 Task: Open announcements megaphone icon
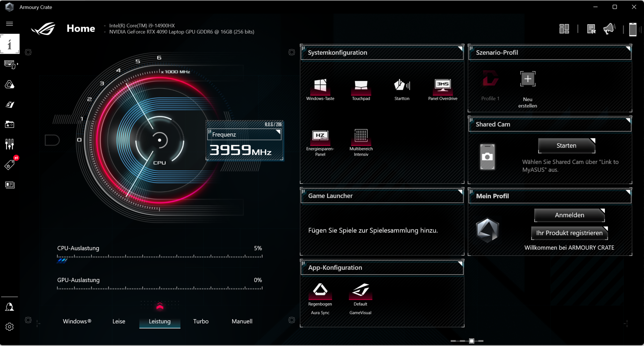coord(609,29)
